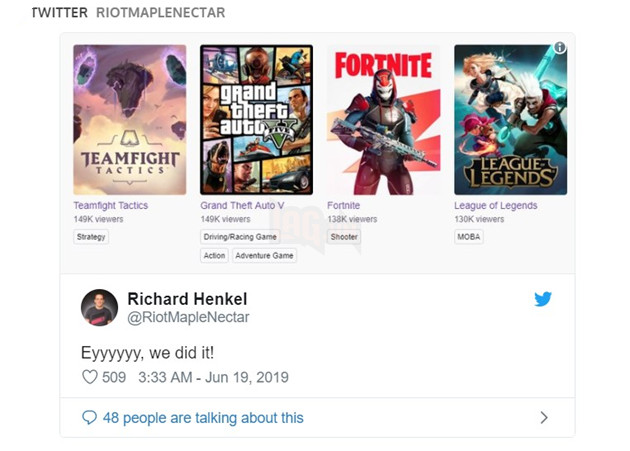Image resolution: width=630 pixels, height=451 pixels.
Task: Open Teamfight Tactics cover thumbnail
Action: [129, 119]
